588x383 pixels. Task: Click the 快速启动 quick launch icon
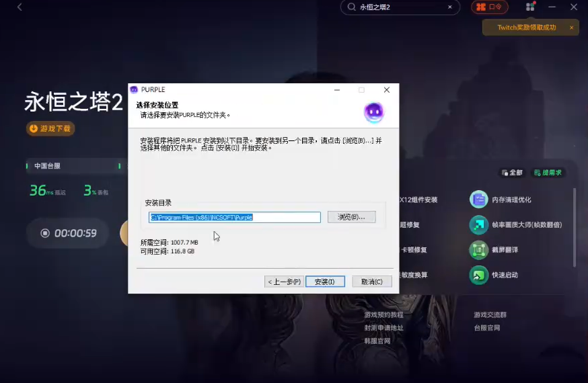pyautogui.click(x=478, y=275)
